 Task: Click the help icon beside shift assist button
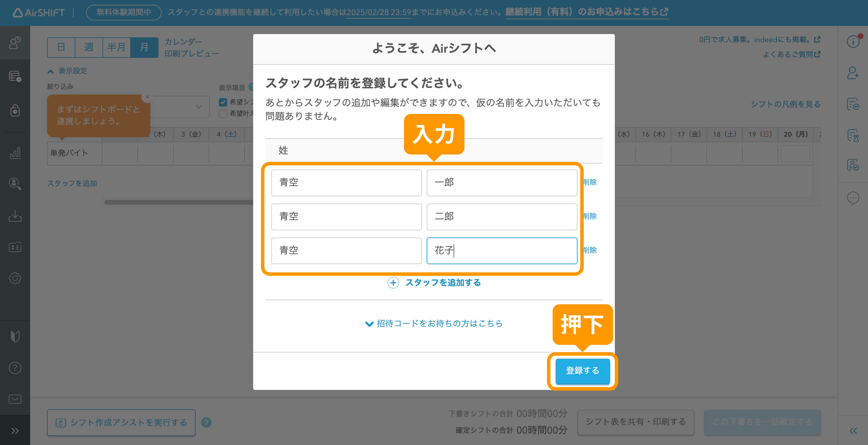tap(206, 422)
